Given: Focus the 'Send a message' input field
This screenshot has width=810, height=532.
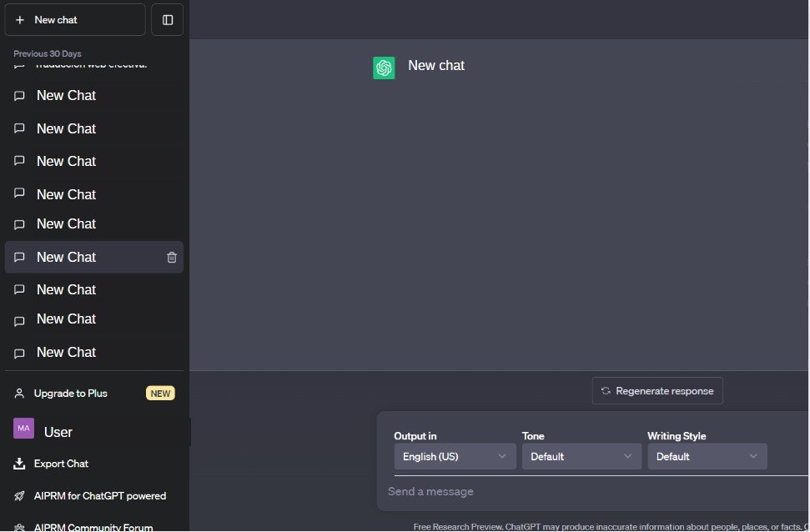Looking at the screenshot, I should (x=596, y=492).
